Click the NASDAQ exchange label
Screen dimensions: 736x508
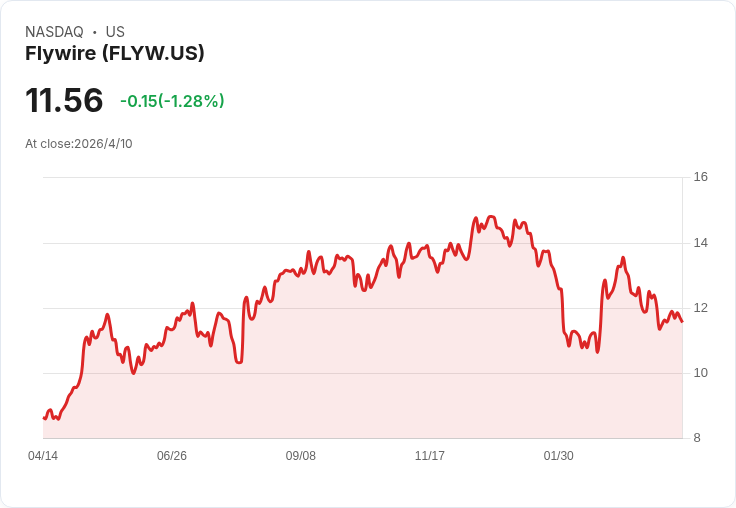[54, 32]
